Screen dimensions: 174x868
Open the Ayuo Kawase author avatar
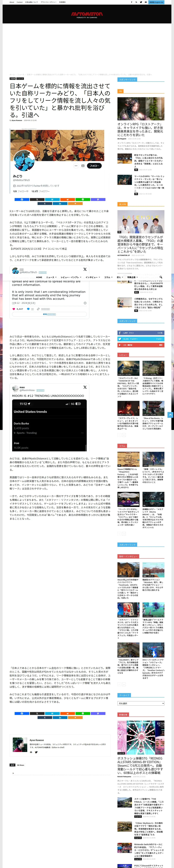(x=20, y=745)
